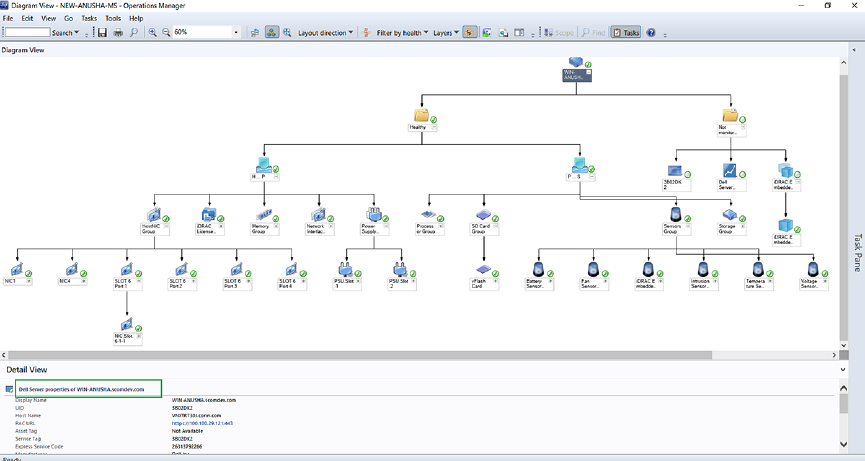
Task: Click the Dell Server properties header
Action: 82,389
